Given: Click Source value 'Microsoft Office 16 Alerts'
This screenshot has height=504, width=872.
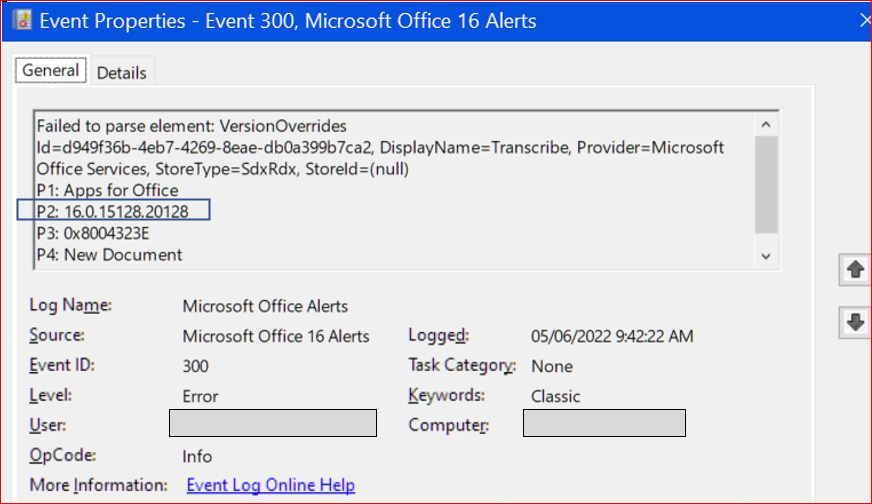Looking at the screenshot, I should pyautogui.click(x=276, y=337).
